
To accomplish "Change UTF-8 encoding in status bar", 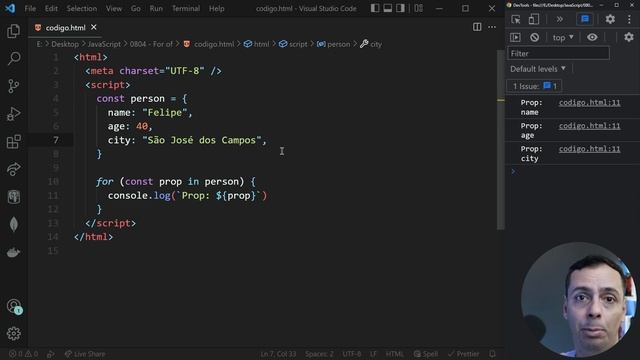I will pyautogui.click(x=352, y=354).
